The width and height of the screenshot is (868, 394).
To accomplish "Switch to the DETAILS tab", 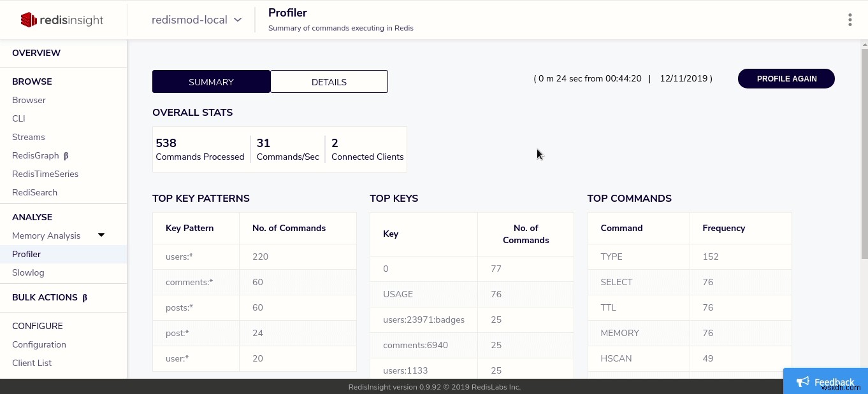I will click(329, 81).
